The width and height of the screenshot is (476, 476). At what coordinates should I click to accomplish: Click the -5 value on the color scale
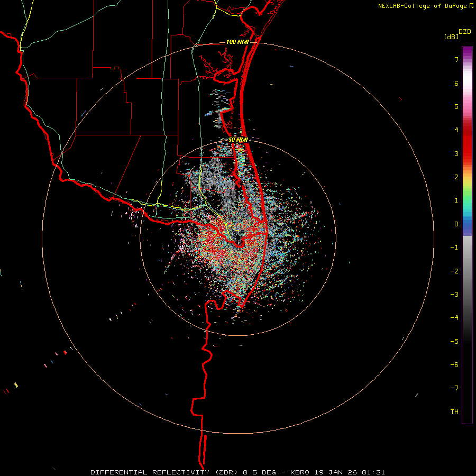pyautogui.click(x=454, y=342)
